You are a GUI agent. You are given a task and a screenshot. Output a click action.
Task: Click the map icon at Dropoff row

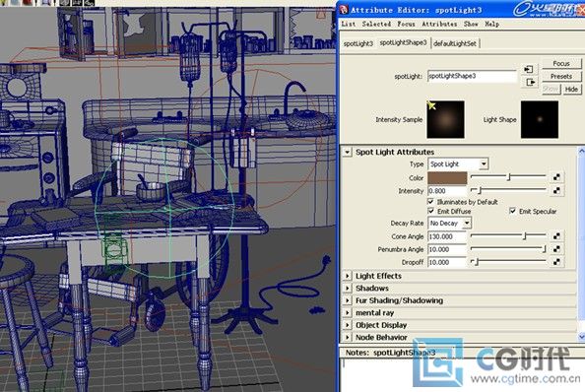pyautogui.click(x=556, y=262)
